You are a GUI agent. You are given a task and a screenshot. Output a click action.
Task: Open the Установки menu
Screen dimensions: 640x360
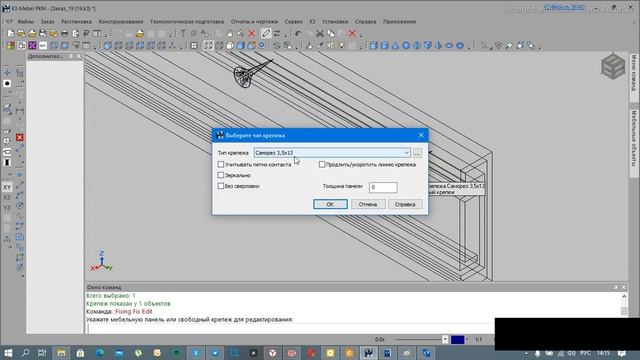click(x=335, y=22)
